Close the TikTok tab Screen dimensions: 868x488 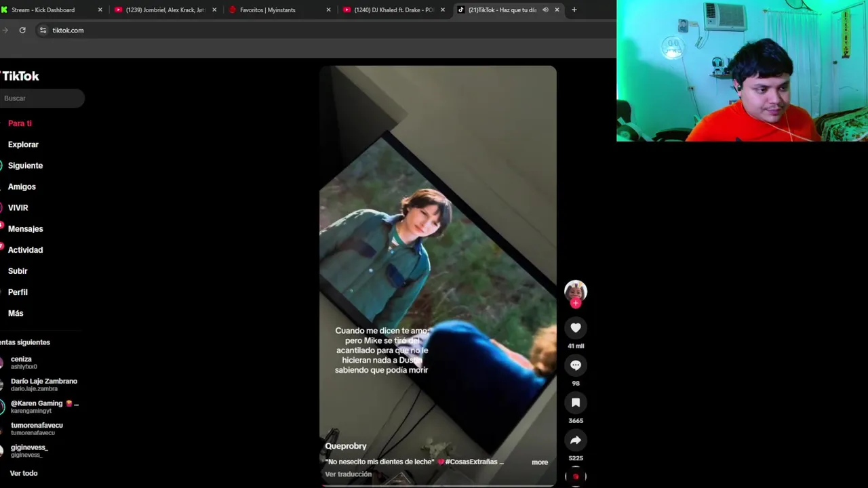coord(557,9)
